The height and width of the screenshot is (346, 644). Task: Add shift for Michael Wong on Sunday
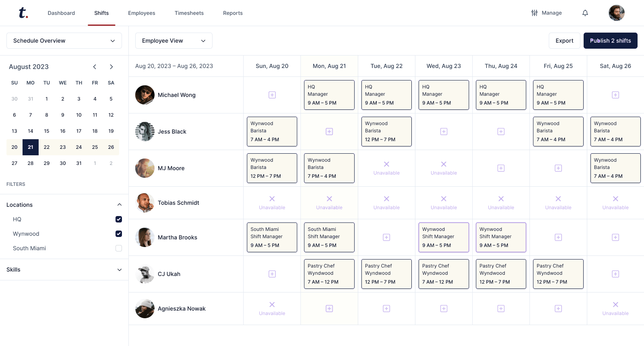pos(272,95)
